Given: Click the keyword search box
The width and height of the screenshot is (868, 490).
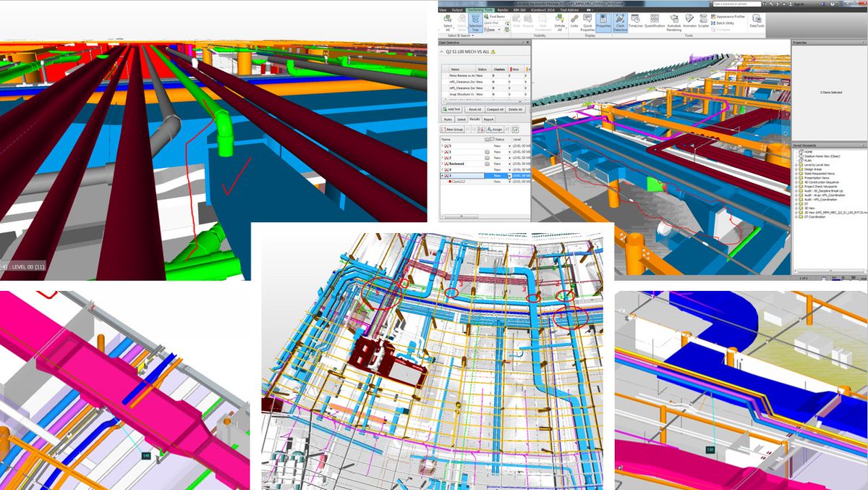Looking at the screenshot, I should [x=737, y=4].
